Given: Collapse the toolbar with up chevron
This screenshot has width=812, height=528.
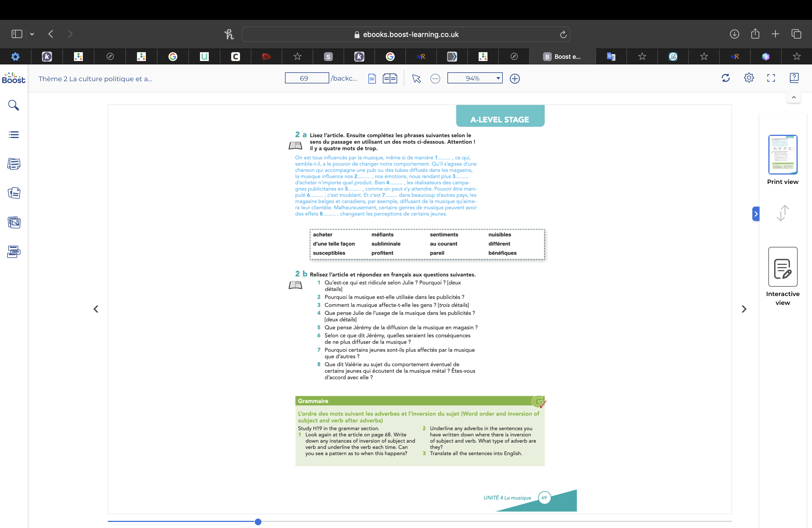Looking at the screenshot, I should click(794, 97).
